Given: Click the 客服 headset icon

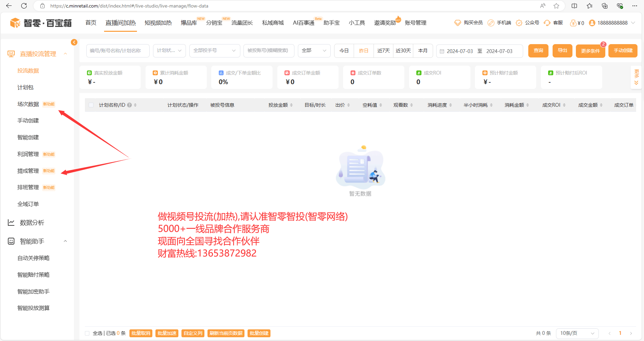Looking at the screenshot, I should pyautogui.click(x=547, y=23).
